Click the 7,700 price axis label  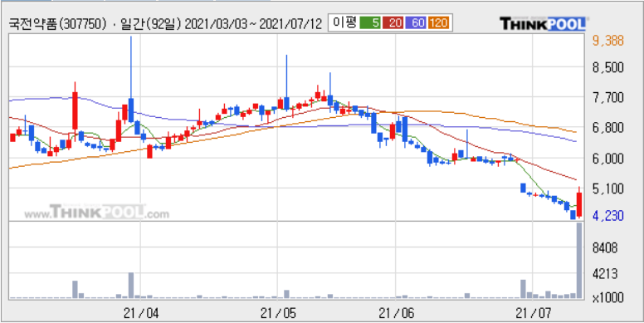[x=609, y=98]
